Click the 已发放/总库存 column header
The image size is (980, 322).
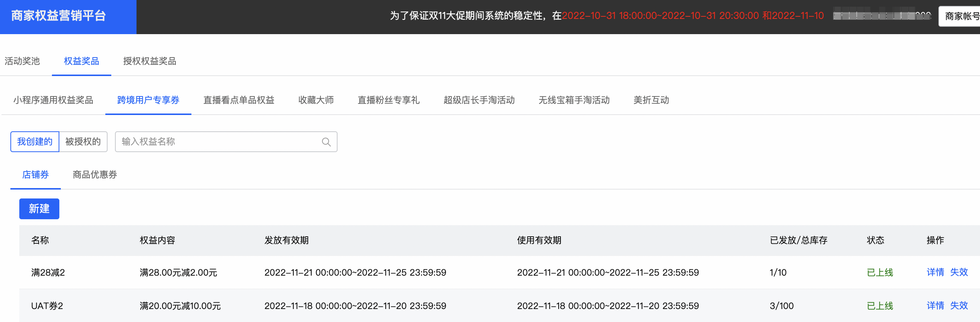point(799,240)
